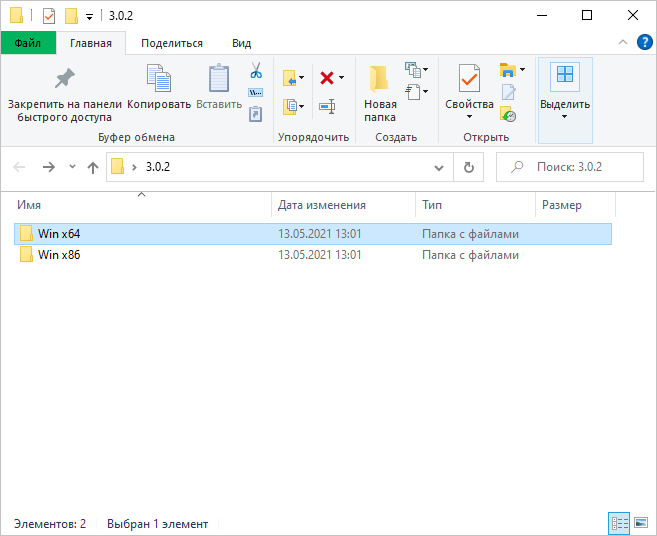The width and height of the screenshot is (657, 536).
Task: Click the red X delete icon
Action: pos(327,78)
